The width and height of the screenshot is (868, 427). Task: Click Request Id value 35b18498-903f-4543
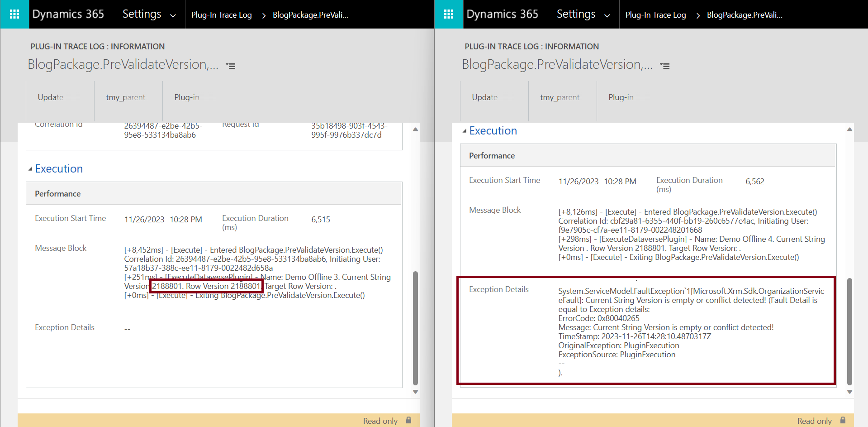click(349, 130)
